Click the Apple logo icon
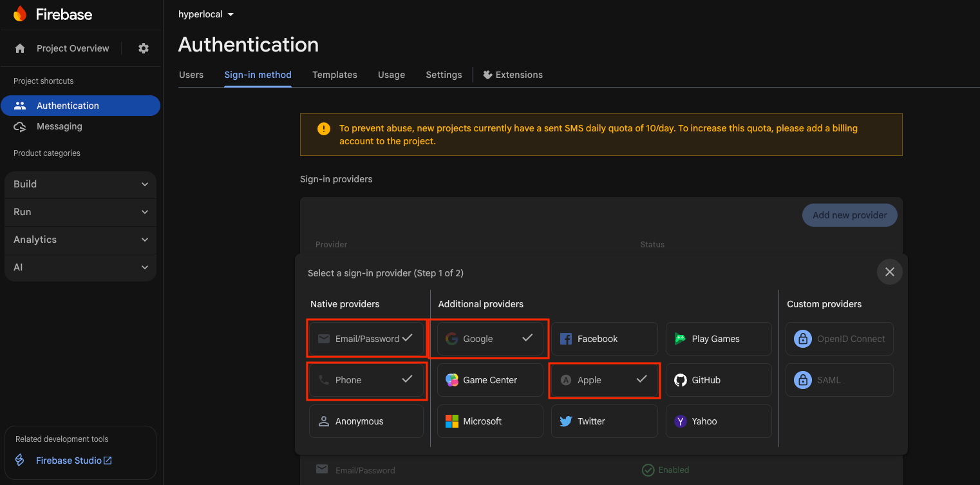This screenshot has height=485, width=980. pos(566,380)
